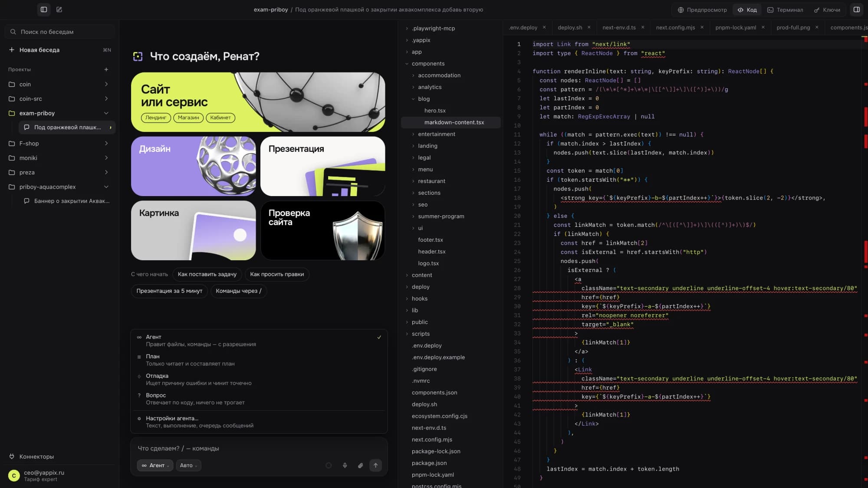This screenshot has height=488, width=868.
Task: Expand the accommodation folder
Action: pyautogui.click(x=413, y=75)
